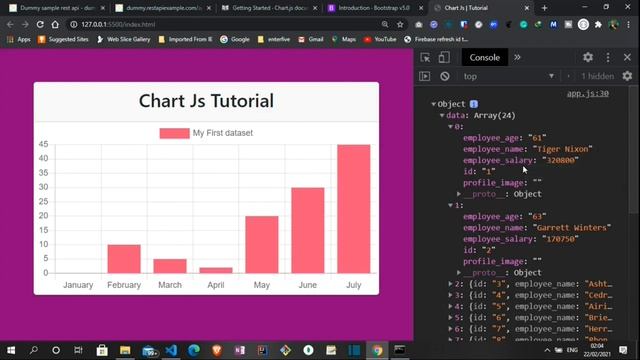Open File Explorer from taskbar

[125, 350]
